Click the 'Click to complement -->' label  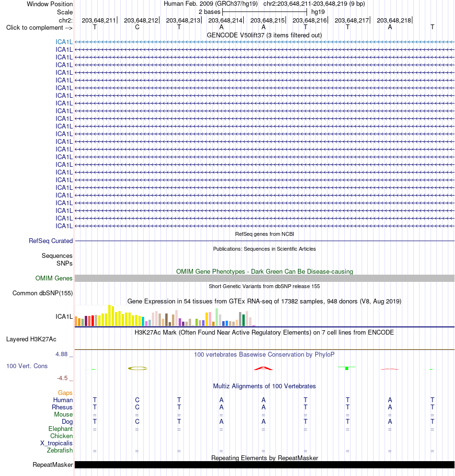click(x=39, y=28)
